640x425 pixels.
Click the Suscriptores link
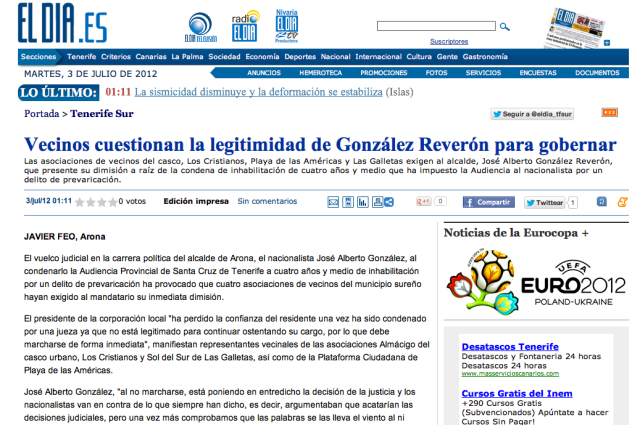coord(449,42)
